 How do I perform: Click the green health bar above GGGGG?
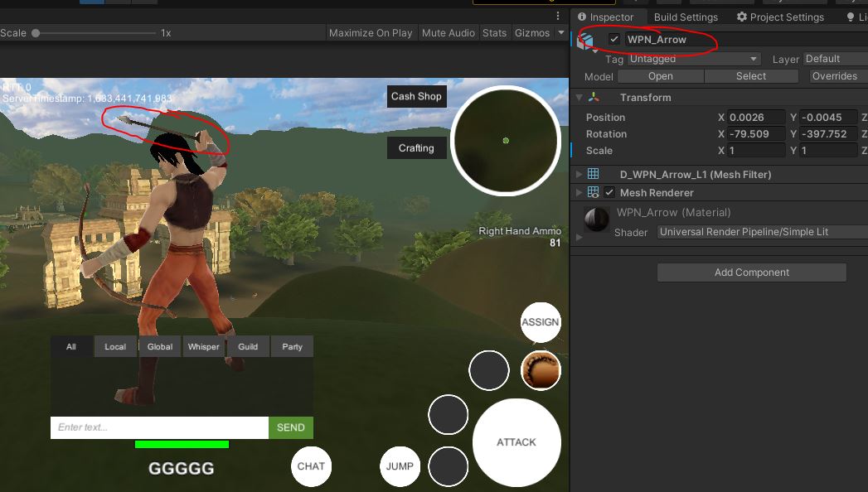pos(182,444)
